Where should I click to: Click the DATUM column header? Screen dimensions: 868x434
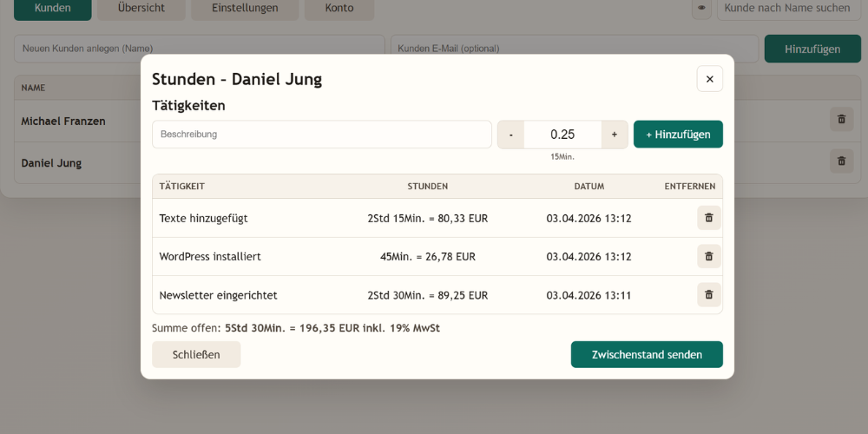(x=589, y=187)
